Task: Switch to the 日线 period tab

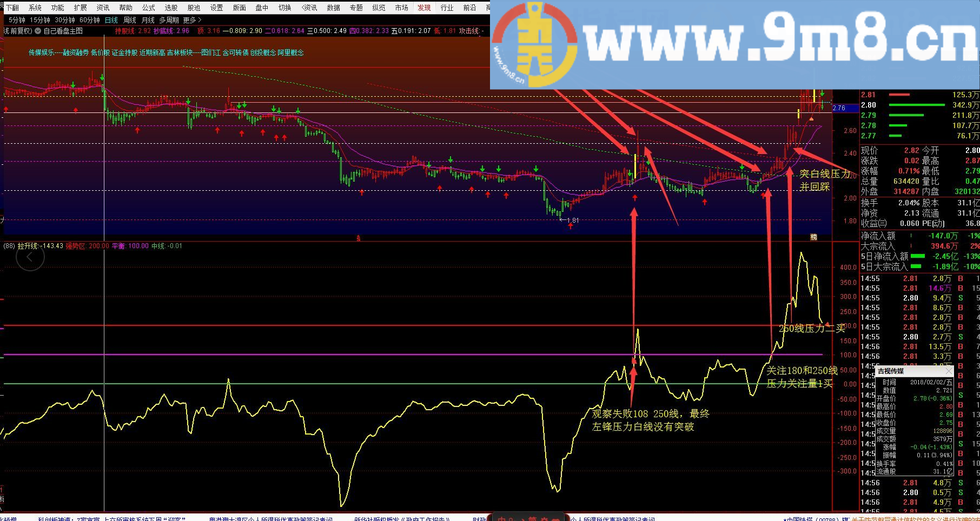Action: (x=111, y=20)
